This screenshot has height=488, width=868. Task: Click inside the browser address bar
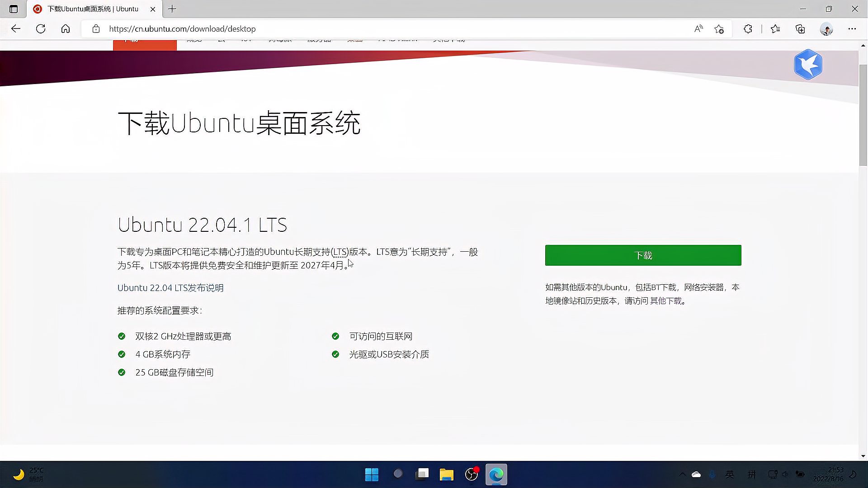[316, 28]
